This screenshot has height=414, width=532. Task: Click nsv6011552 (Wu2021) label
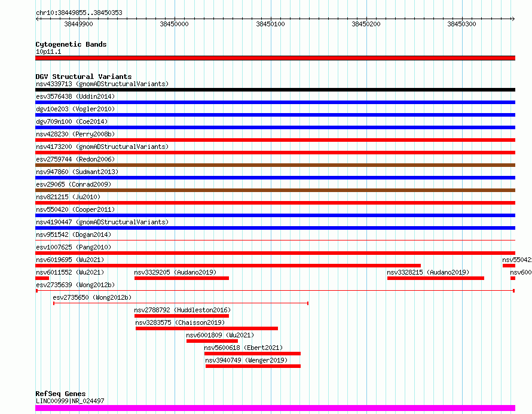(70, 272)
